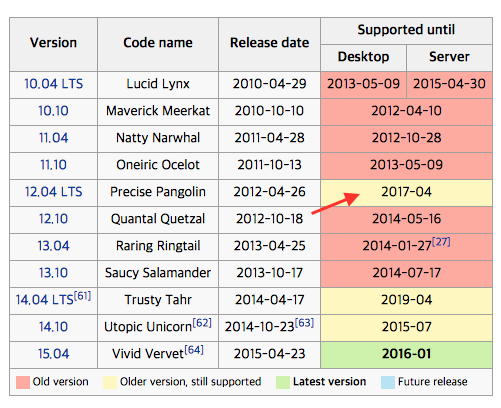The height and width of the screenshot is (408, 501).
Task: Click release date 2011-10-13
Action: coord(269,165)
